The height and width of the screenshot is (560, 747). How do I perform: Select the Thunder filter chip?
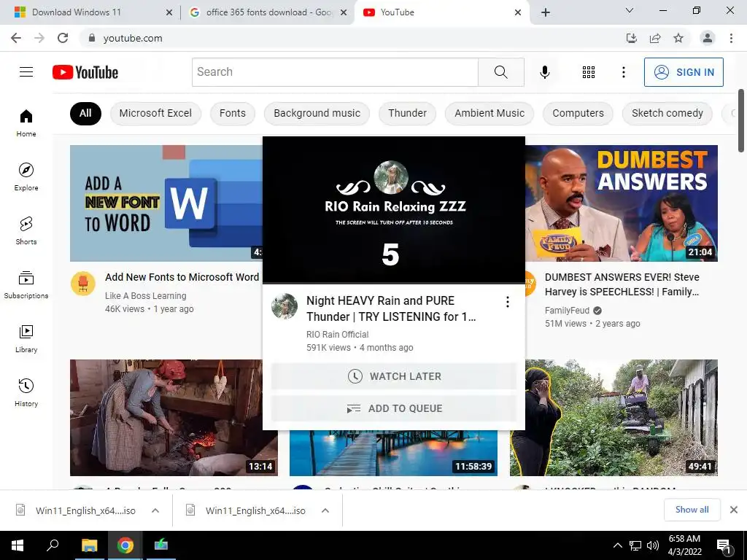tap(407, 113)
